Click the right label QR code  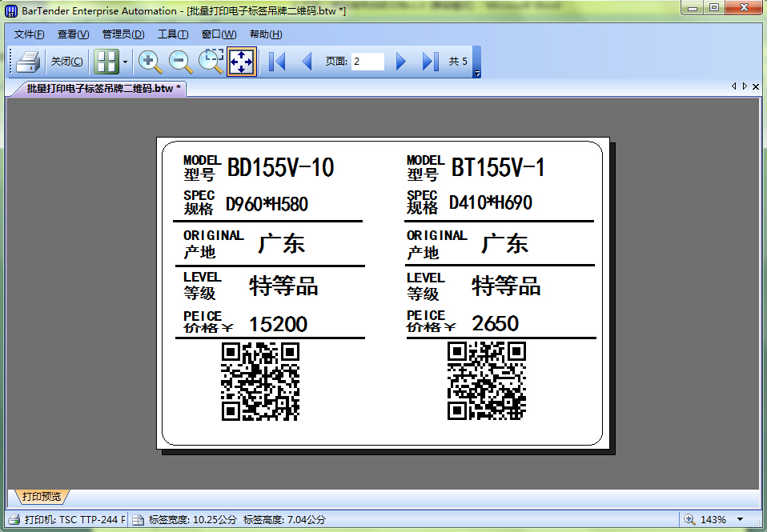[487, 381]
